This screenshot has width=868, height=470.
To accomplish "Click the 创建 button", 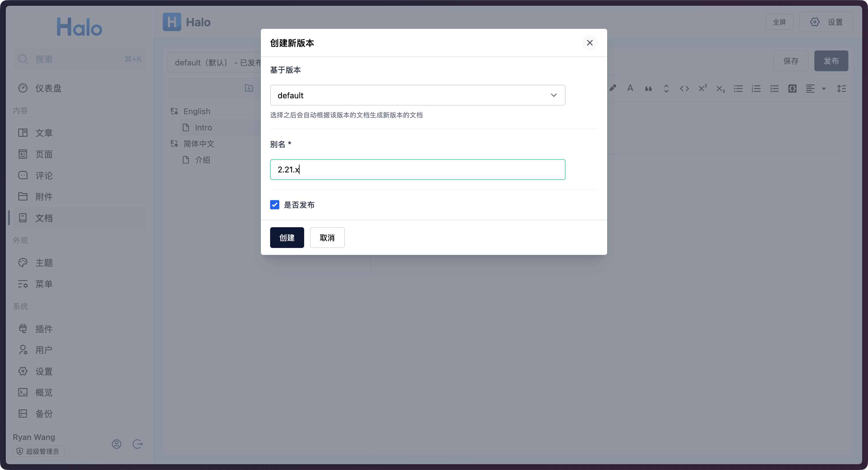I will point(287,238).
